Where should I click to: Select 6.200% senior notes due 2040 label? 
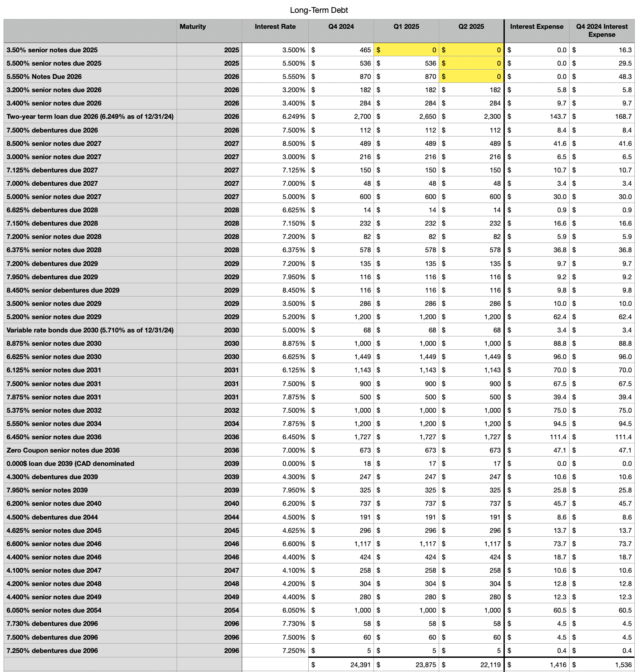pos(54,504)
